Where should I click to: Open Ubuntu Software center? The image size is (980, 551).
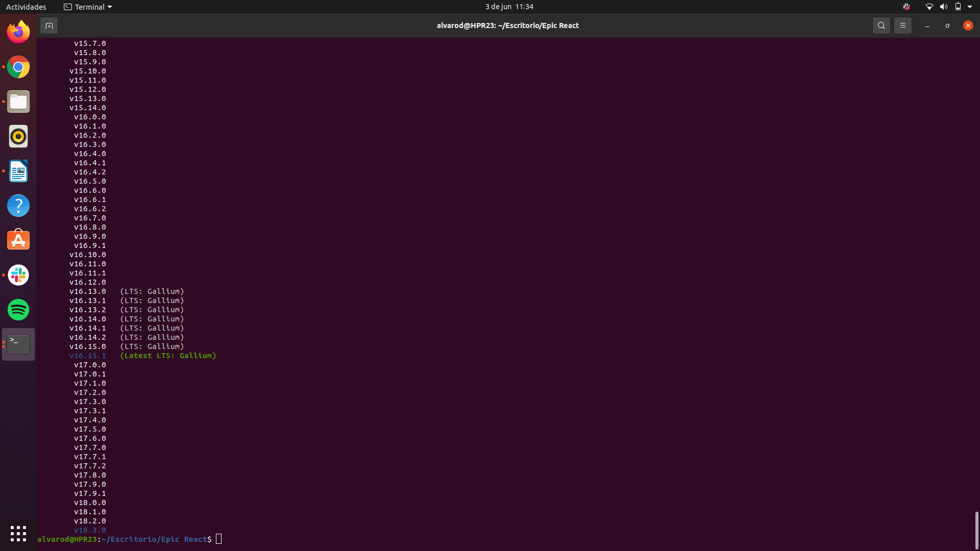pyautogui.click(x=18, y=240)
